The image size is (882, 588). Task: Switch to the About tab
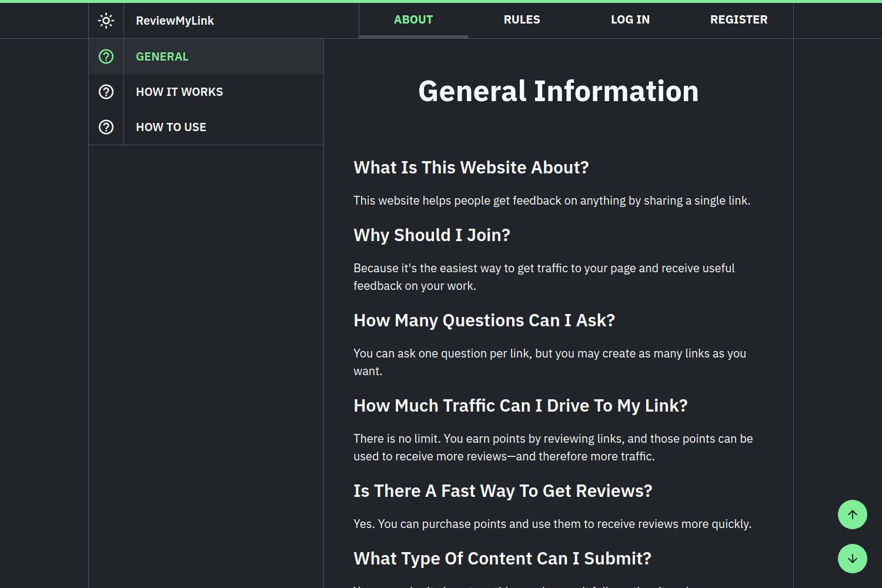click(x=413, y=20)
